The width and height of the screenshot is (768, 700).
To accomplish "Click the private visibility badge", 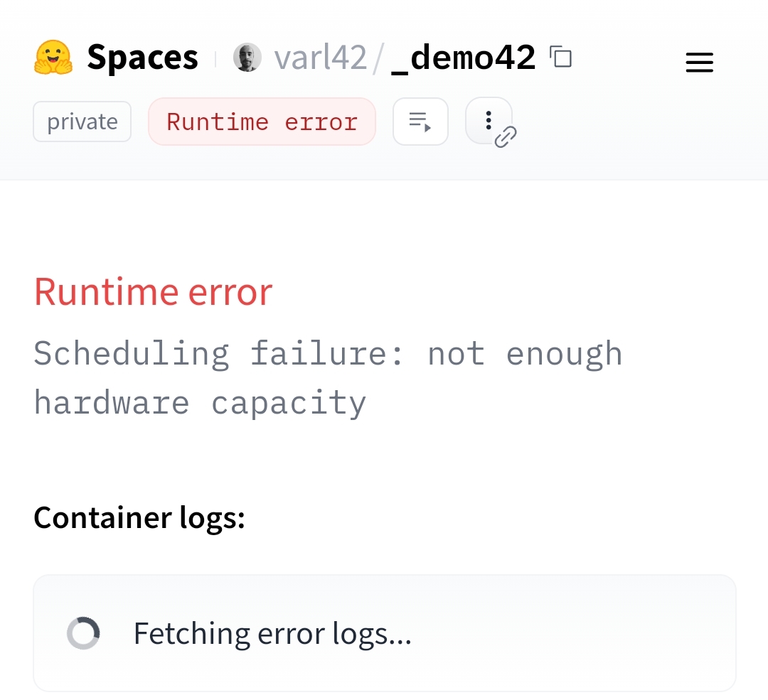I will [x=82, y=122].
